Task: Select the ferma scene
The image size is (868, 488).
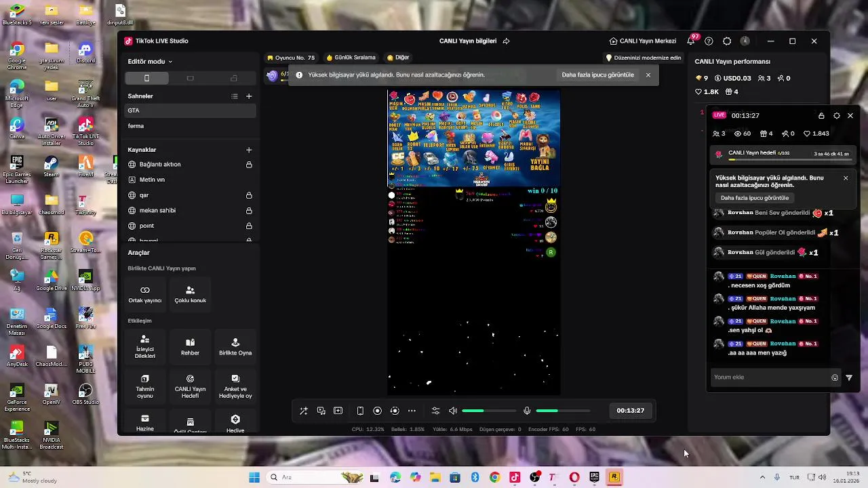Action: click(190, 126)
